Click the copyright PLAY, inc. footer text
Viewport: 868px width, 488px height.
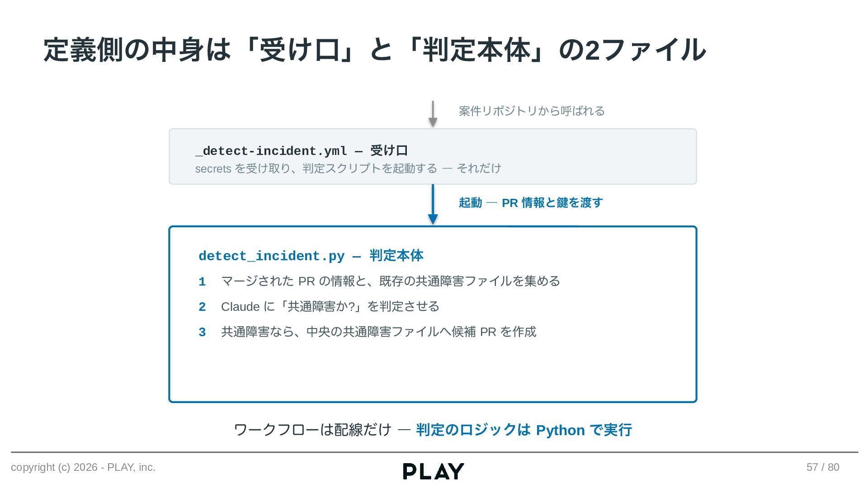(83, 467)
